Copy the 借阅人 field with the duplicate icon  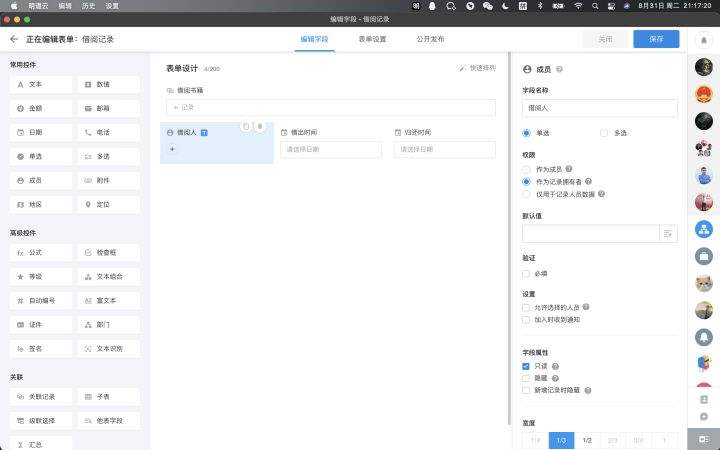246,126
